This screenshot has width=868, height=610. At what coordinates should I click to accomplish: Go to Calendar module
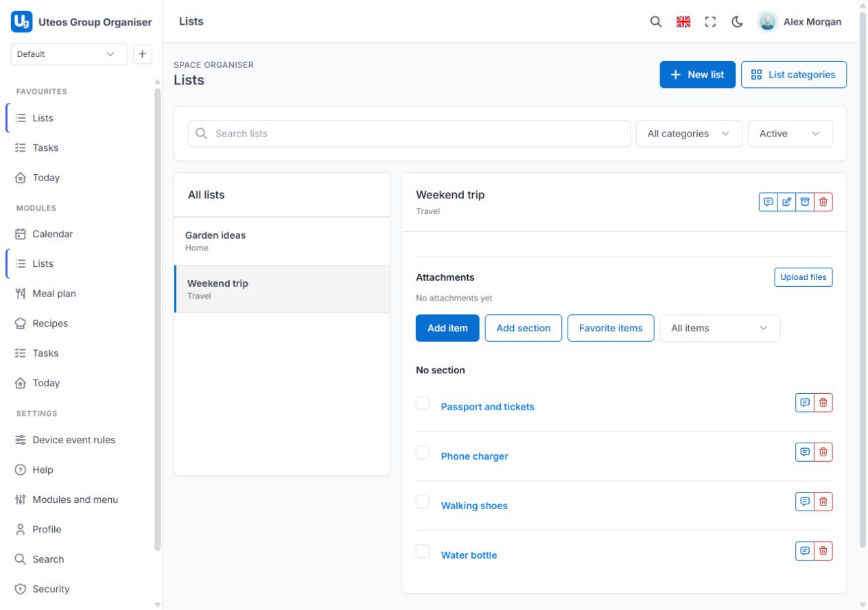pos(52,234)
